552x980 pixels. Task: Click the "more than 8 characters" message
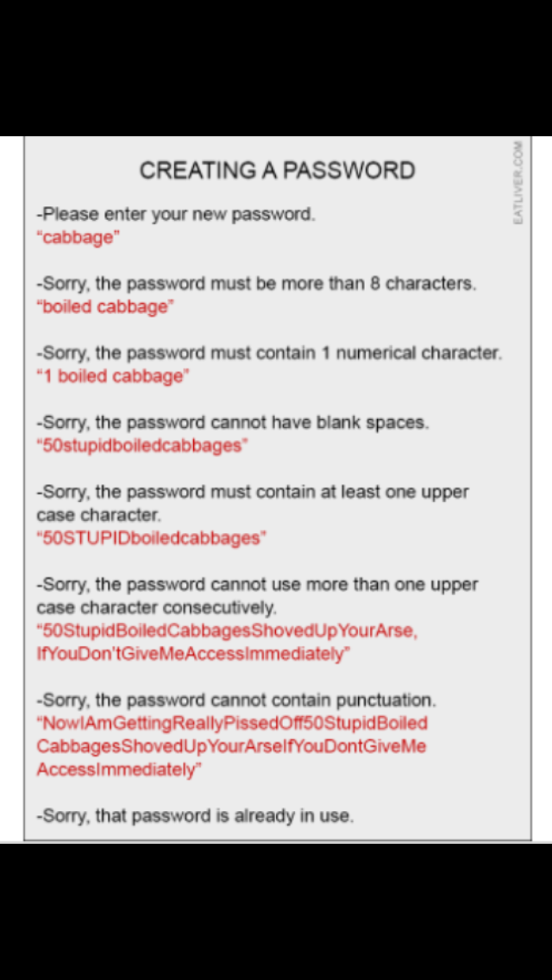tap(256, 284)
